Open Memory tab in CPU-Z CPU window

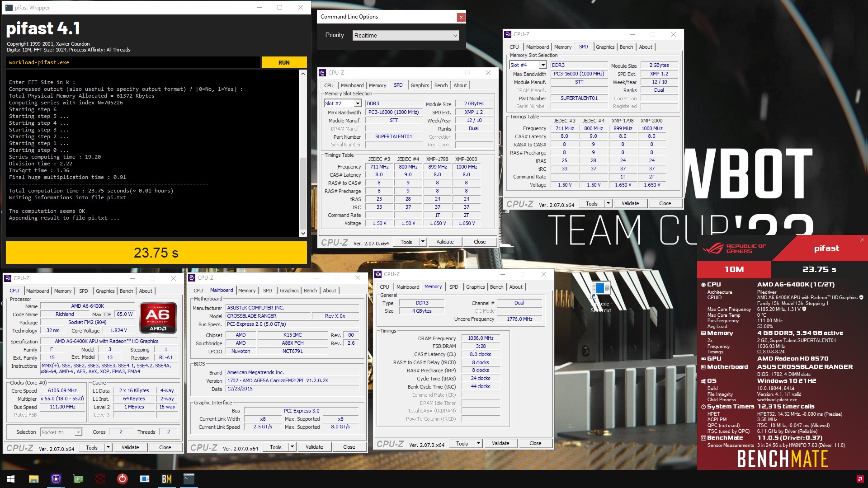pos(63,291)
